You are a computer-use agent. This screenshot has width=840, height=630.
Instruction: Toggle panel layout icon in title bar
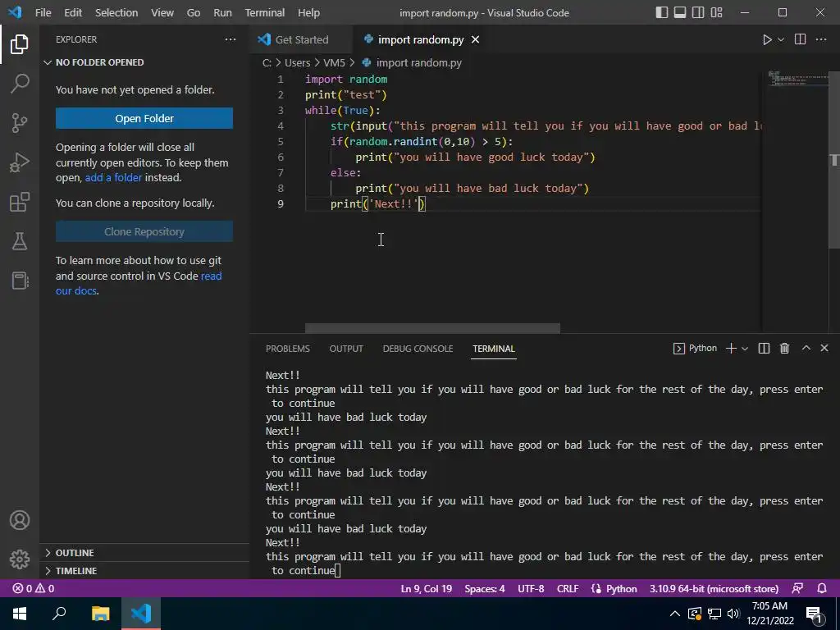click(x=680, y=12)
